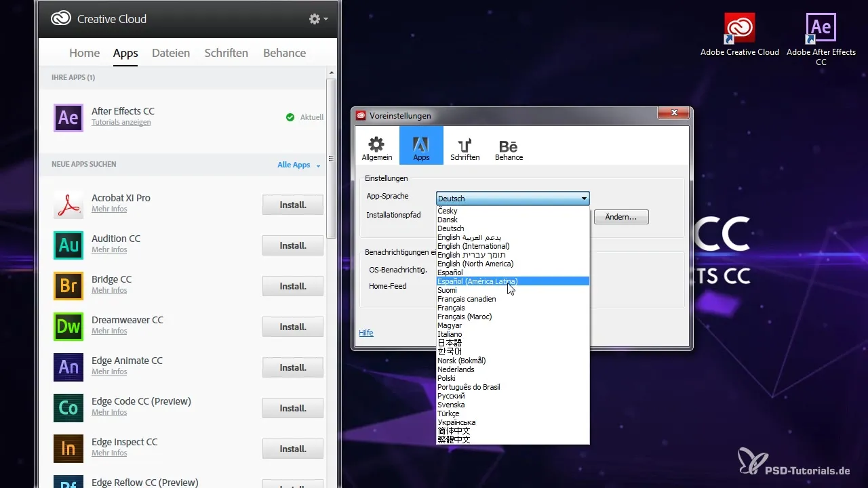The image size is (868, 488).
Task: Click the Edge Code CC Co icon
Action: tap(68, 408)
